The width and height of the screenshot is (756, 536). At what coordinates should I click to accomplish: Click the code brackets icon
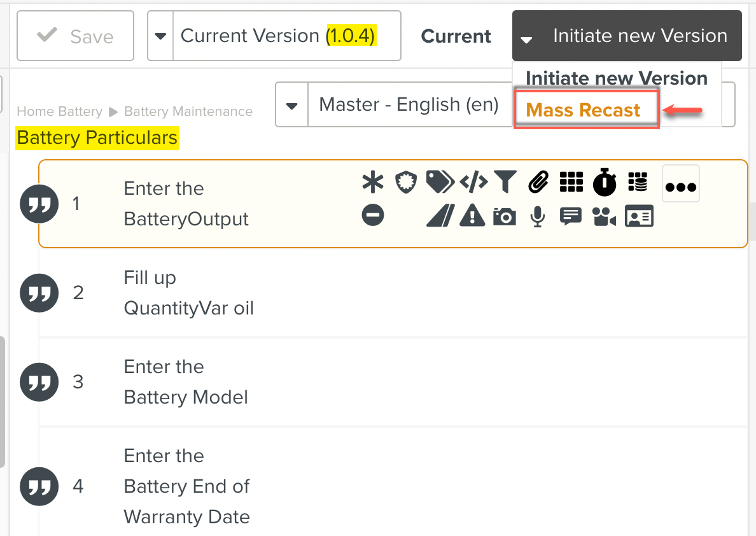[473, 183]
